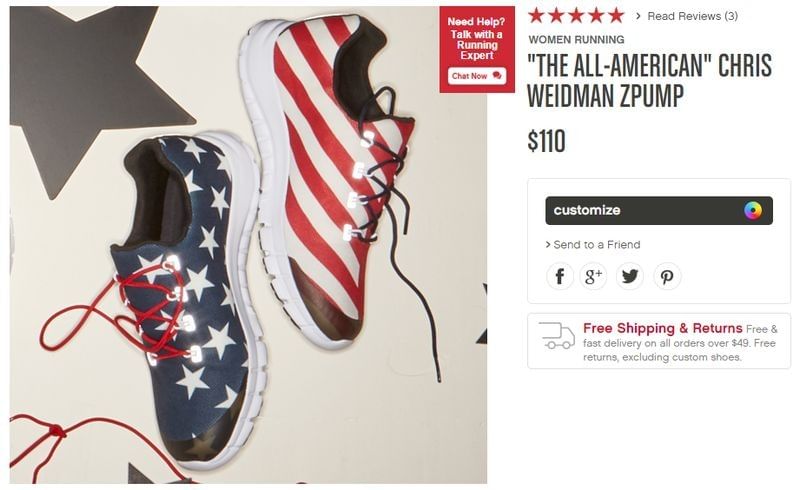Image resolution: width=800 pixels, height=490 pixels.
Task: Expand the arrow beside Send to a Friend
Action: point(548,244)
